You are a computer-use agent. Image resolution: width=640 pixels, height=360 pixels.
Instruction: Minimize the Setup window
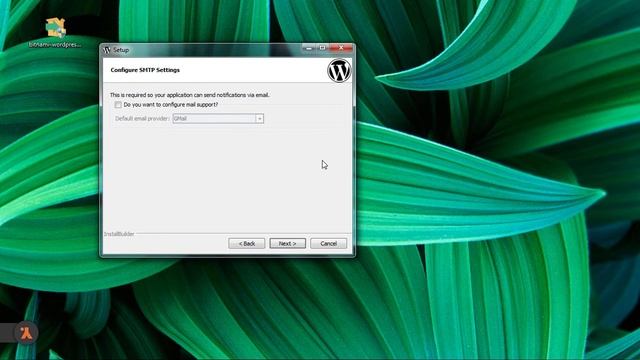309,48
